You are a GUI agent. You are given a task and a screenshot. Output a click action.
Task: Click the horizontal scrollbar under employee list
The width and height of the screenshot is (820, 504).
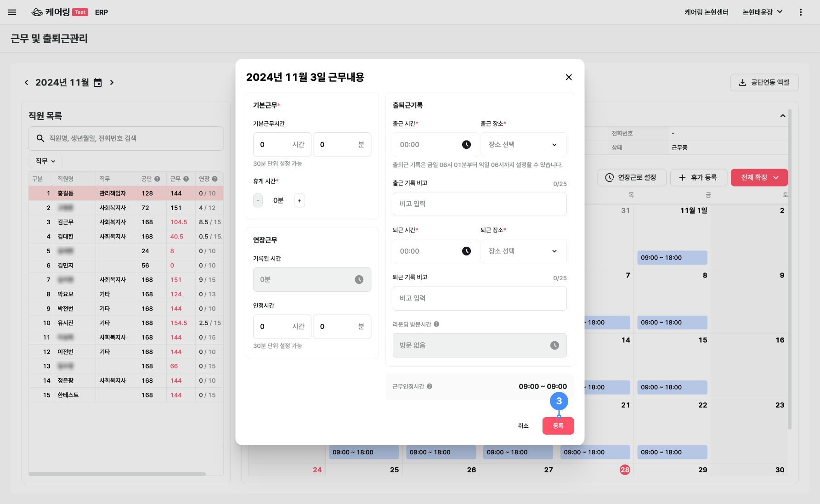point(117,474)
